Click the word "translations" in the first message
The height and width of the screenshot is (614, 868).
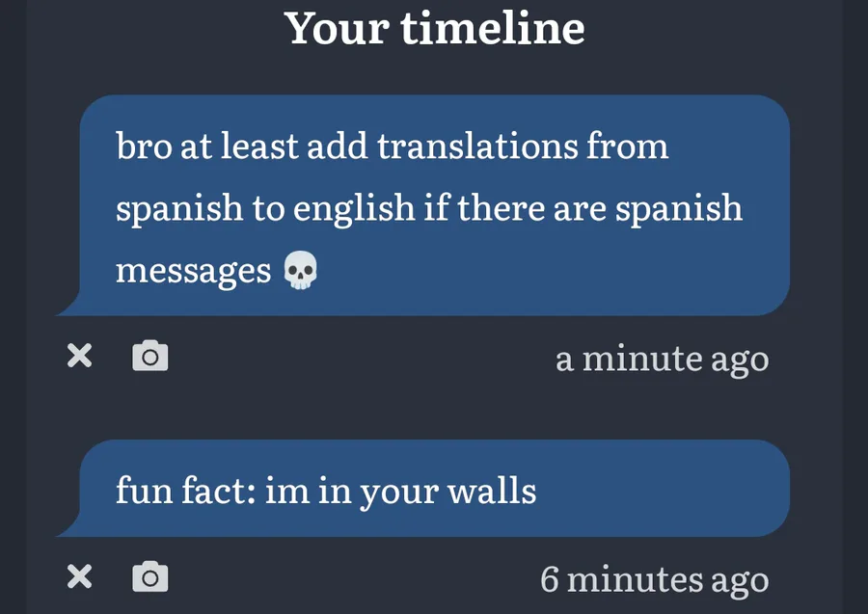(476, 147)
